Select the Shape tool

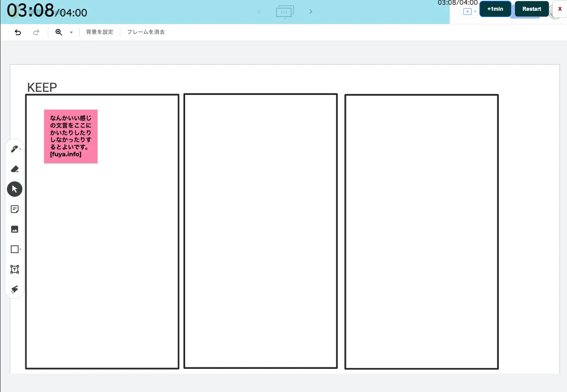click(x=15, y=249)
